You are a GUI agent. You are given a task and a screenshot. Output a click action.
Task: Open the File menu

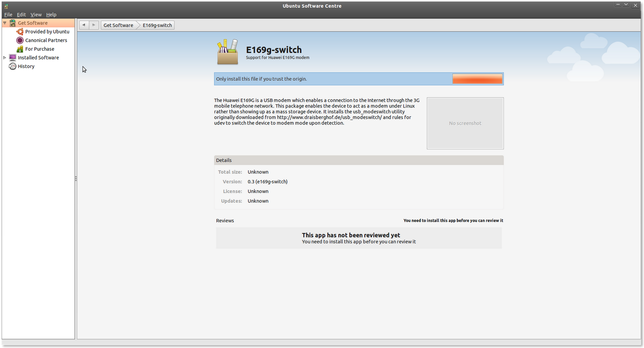[8, 14]
